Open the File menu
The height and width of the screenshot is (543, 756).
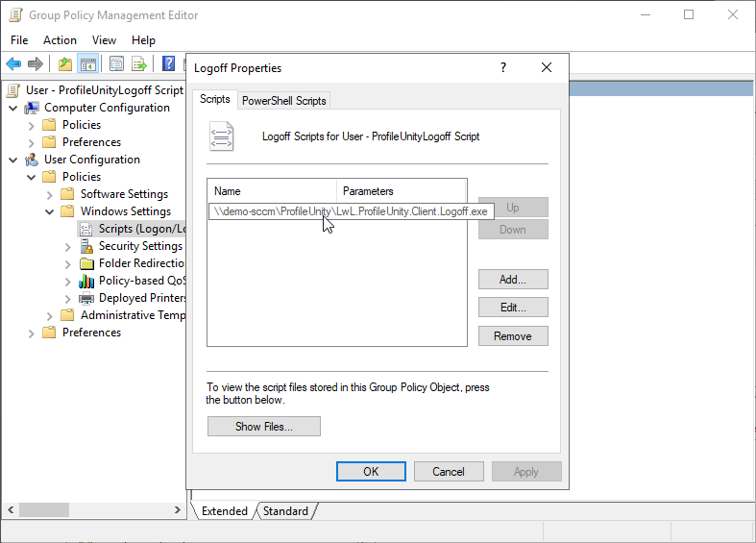[19, 40]
